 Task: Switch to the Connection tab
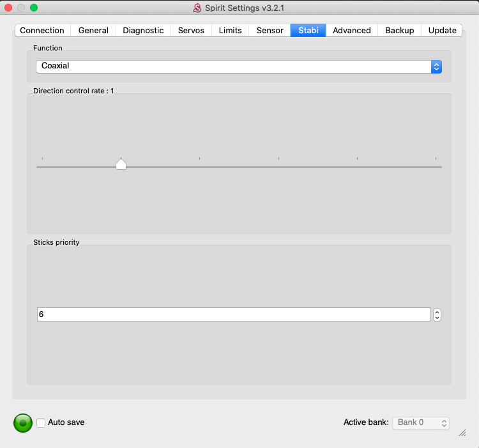pos(42,30)
